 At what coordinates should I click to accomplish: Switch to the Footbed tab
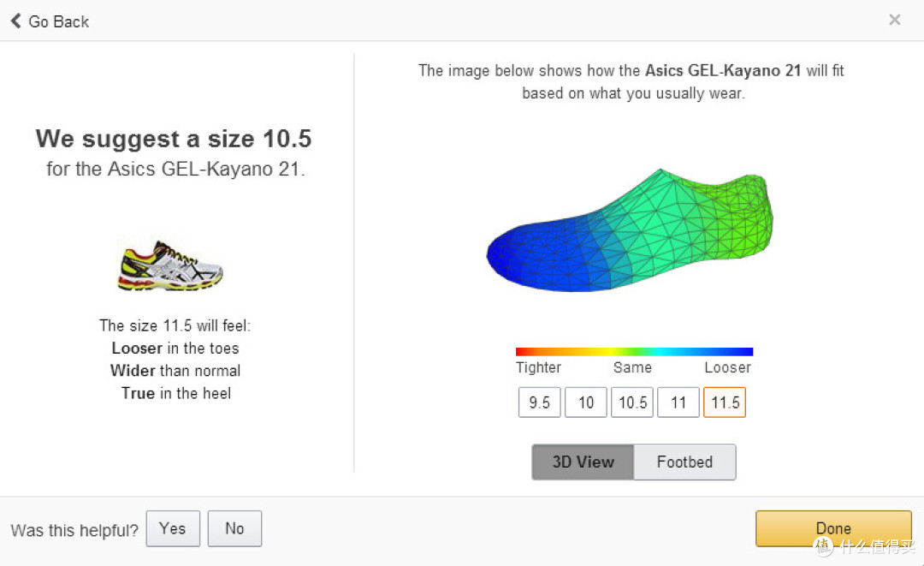(x=684, y=462)
